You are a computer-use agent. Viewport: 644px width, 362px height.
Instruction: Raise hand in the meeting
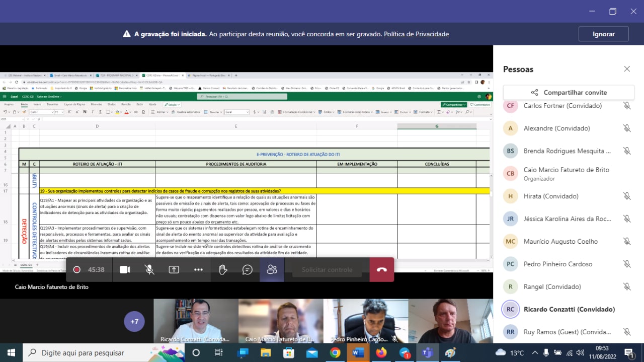click(222, 269)
